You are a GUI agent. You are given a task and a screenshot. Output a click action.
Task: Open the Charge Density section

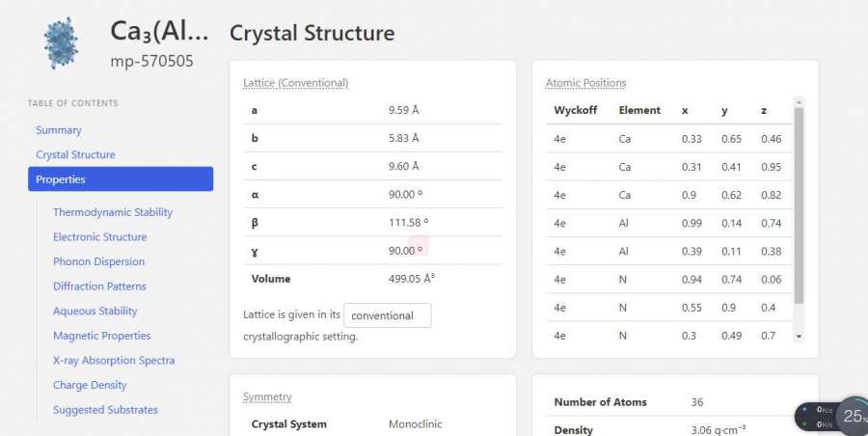[90, 385]
